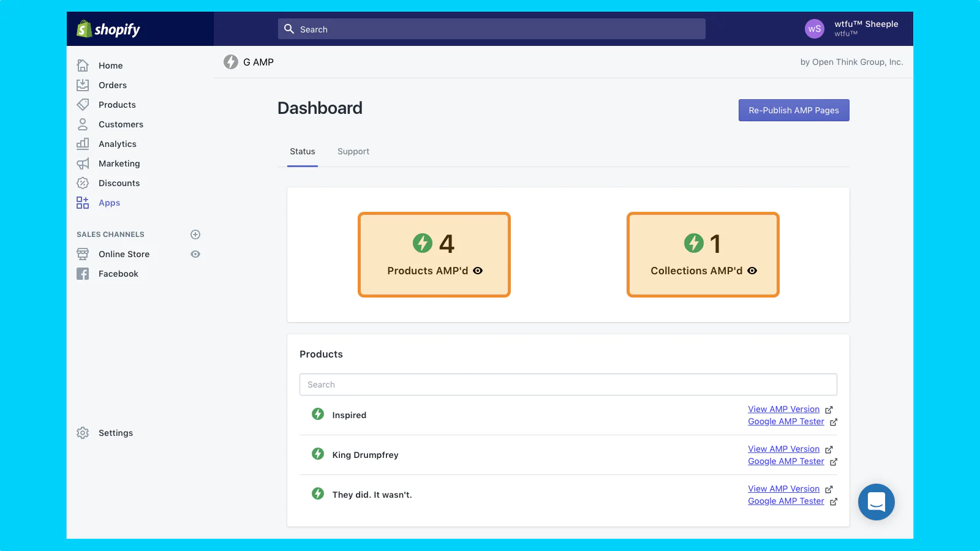The image size is (980, 551).
Task: Open Analytics in the sidebar
Action: click(x=118, y=144)
